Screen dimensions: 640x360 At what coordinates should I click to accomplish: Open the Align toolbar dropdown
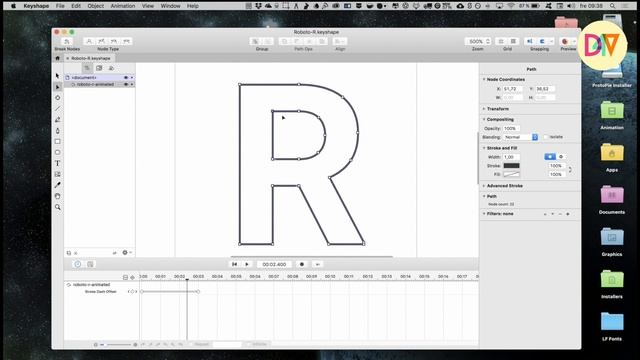tap(340, 41)
